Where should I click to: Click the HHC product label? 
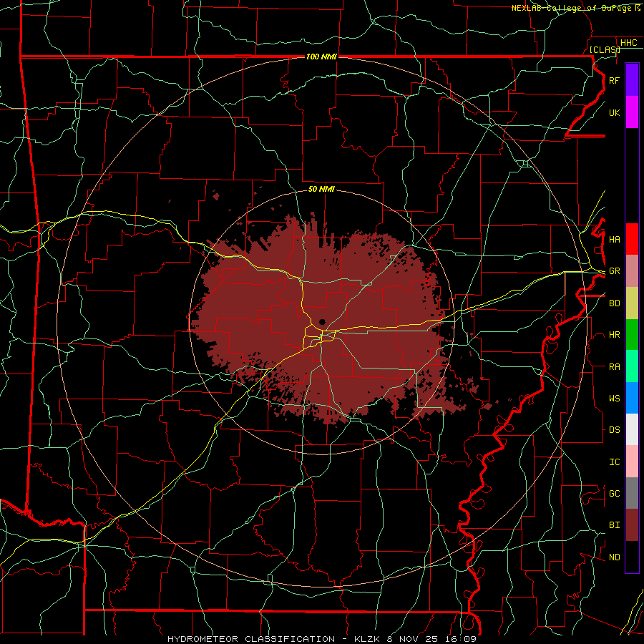coord(628,42)
